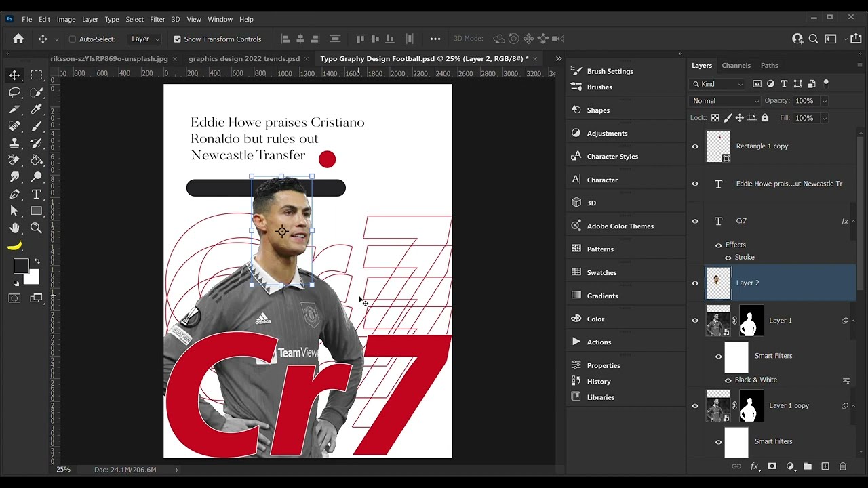
Task: Delete layer with trash icon
Action: point(843,466)
